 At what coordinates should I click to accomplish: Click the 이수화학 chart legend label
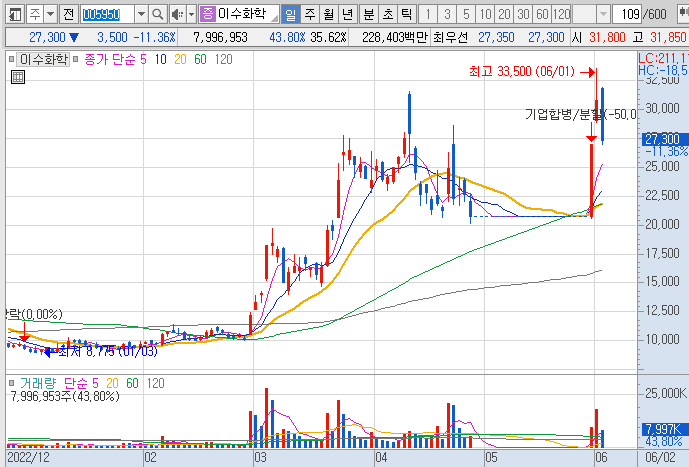click(44, 59)
